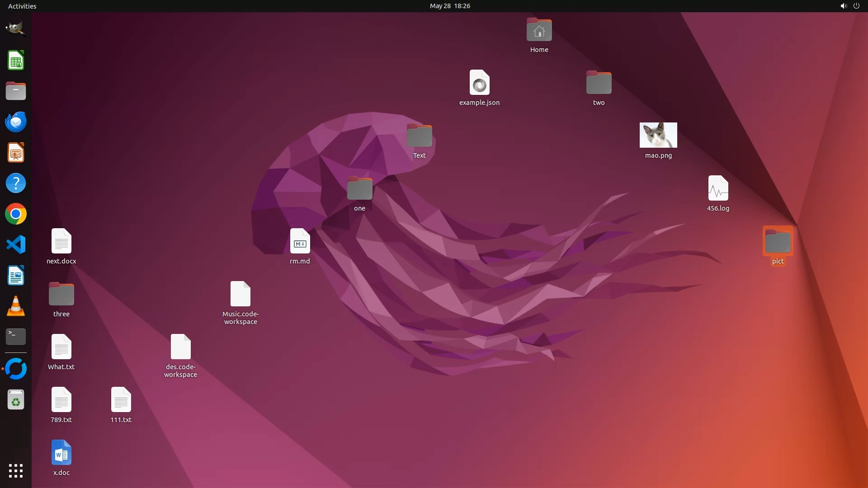Viewport: 868px width, 488px height.
Task: Select the 456.log file
Action: click(x=718, y=188)
